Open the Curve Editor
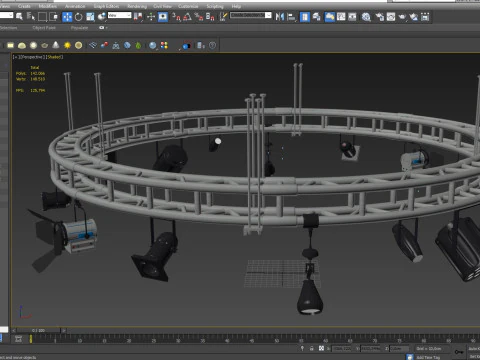The height and width of the screenshot is (360, 480). 341,17
